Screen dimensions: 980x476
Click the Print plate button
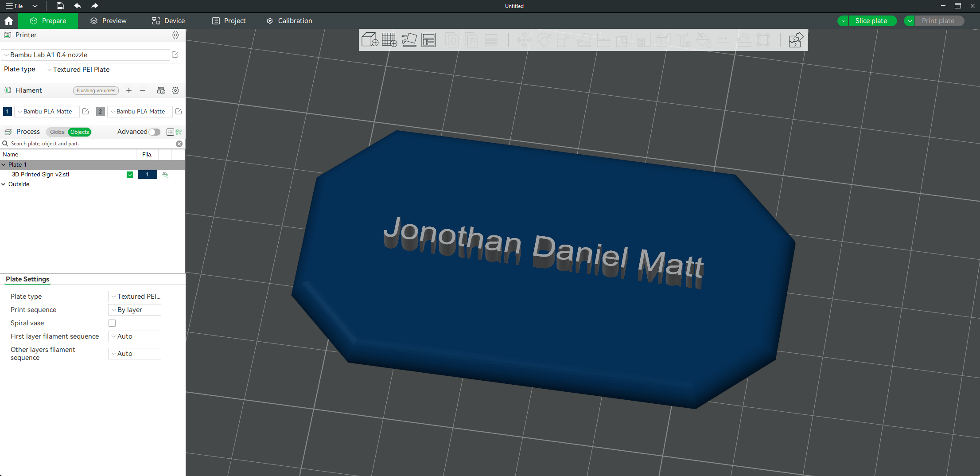coord(939,21)
